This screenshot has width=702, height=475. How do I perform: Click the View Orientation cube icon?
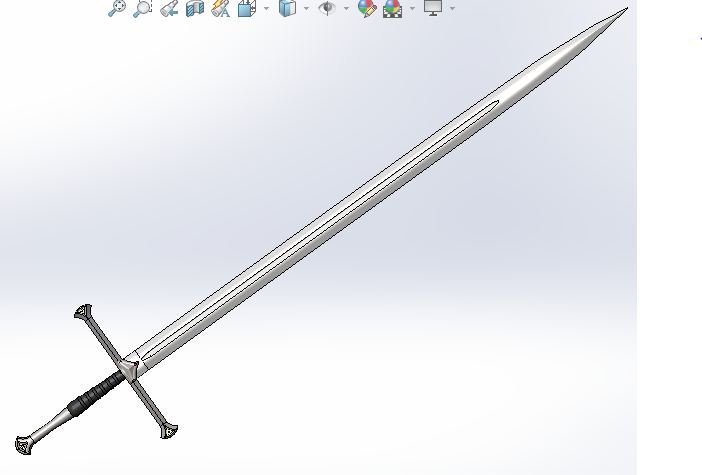[247, 8]
